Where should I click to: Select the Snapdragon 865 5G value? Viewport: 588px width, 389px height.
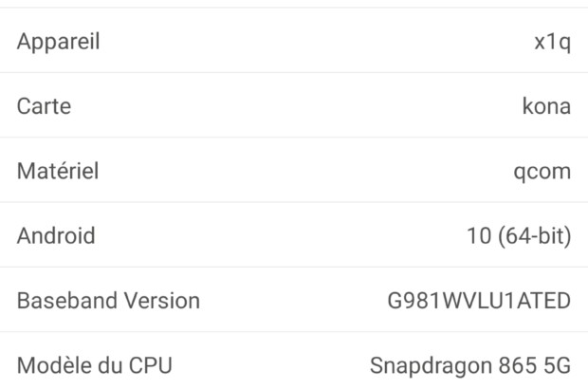(469, 365)
